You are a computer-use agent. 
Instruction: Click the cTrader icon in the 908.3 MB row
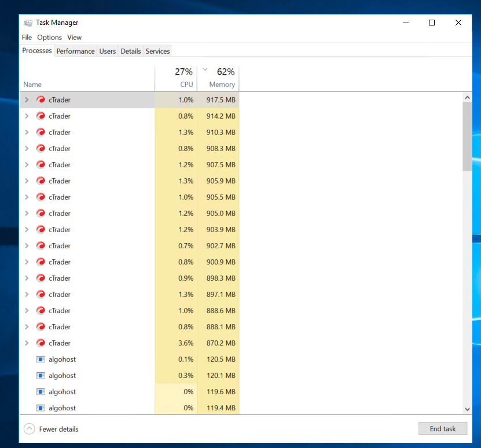pyautogui.click(x=41, y=149)
